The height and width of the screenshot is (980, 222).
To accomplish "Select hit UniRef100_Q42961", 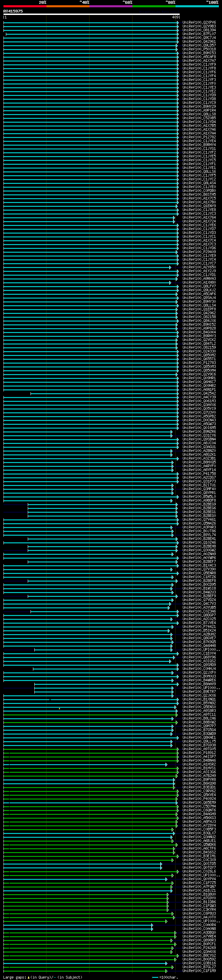I will (199, 41).
